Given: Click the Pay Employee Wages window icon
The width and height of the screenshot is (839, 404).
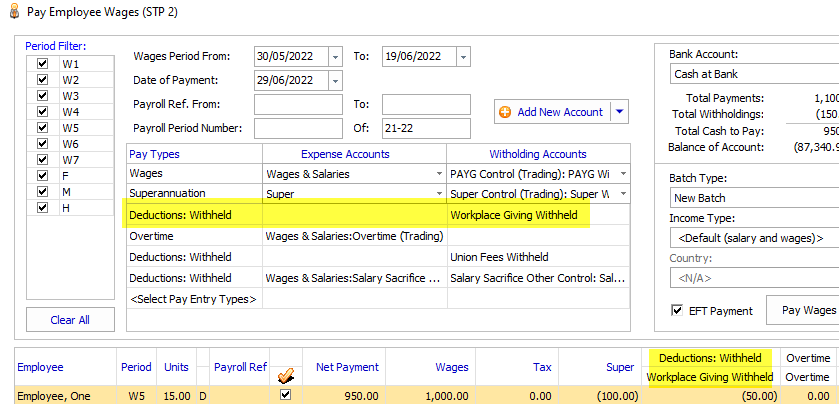Looking at the screenshot, I should (x=11, y=11).
